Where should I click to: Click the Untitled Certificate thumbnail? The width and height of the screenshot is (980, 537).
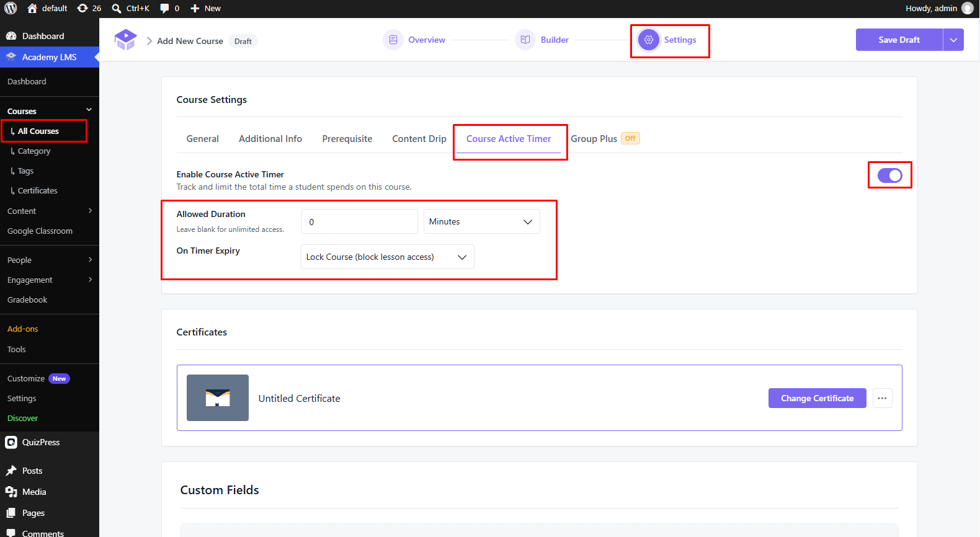point(218,397)
